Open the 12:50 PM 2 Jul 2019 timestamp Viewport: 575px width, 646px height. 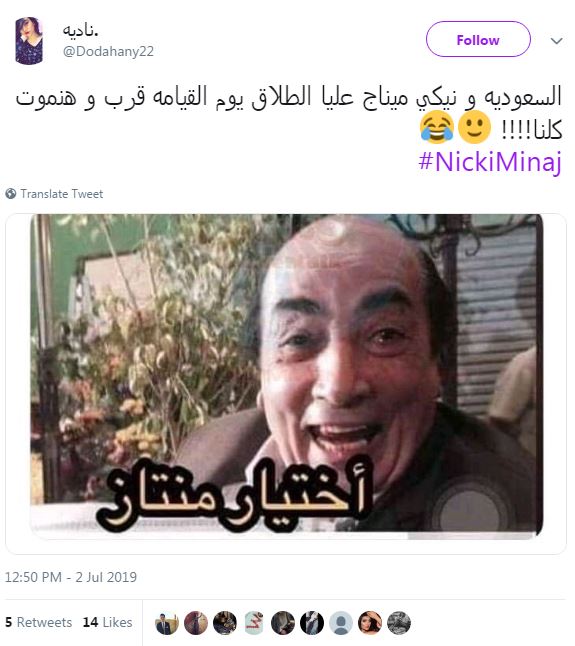[71, 577]
